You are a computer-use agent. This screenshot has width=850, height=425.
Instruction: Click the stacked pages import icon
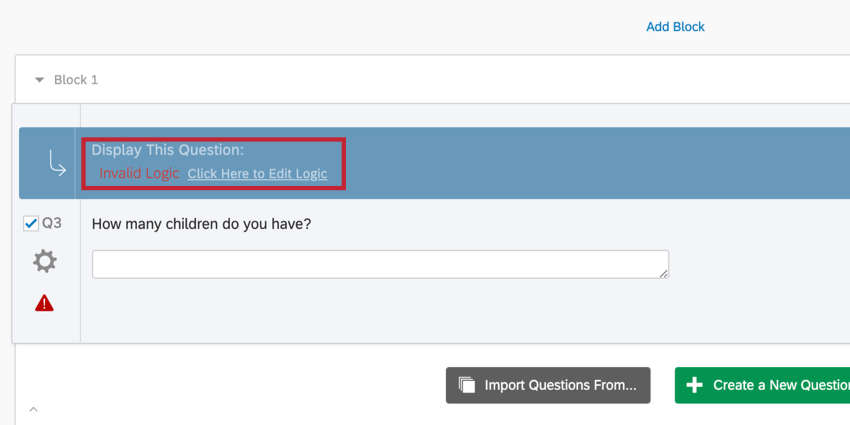[x=467, y=385]
